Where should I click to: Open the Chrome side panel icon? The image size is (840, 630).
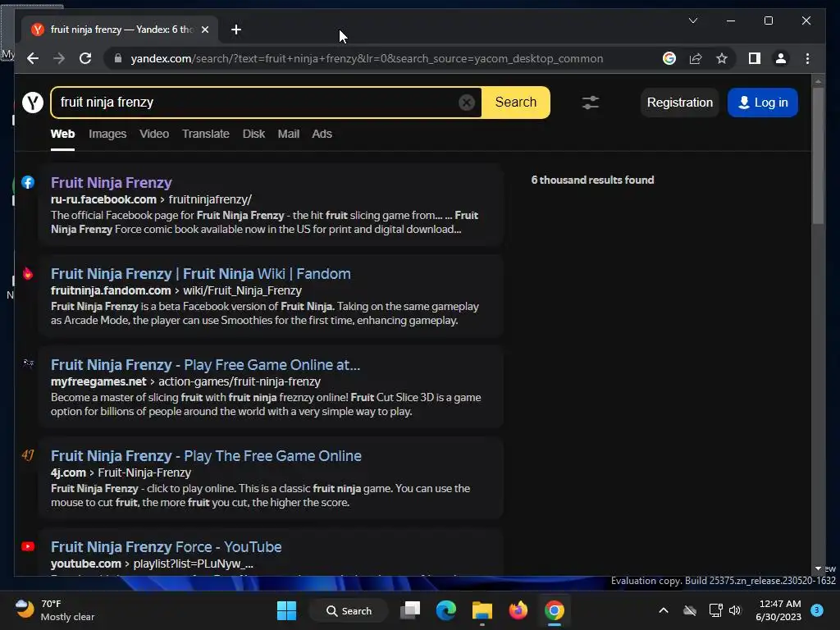(x=755, y=58)
